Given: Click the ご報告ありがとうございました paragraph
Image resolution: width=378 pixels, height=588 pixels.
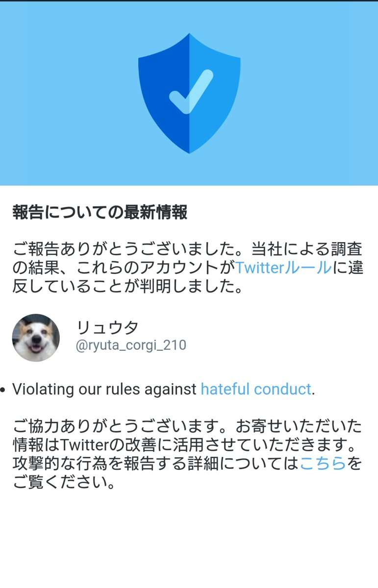Looking at the screenshot, I should point(188,268).
